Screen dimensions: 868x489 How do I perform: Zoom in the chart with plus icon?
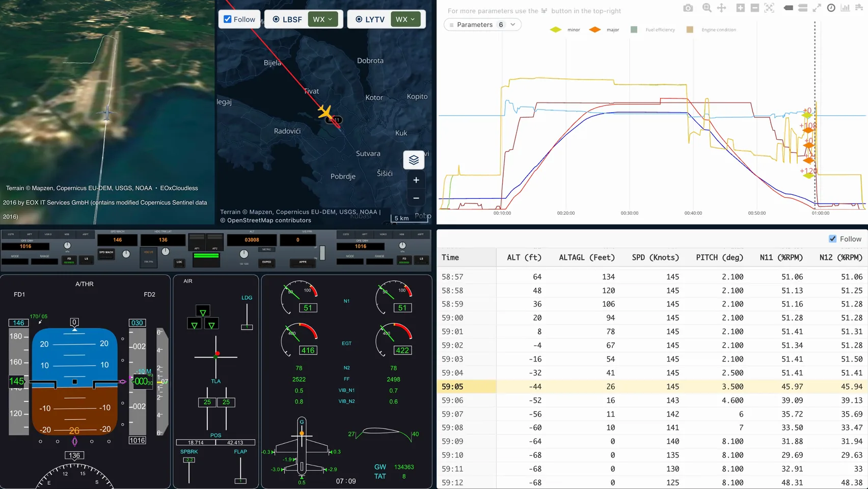coord(740,8)
